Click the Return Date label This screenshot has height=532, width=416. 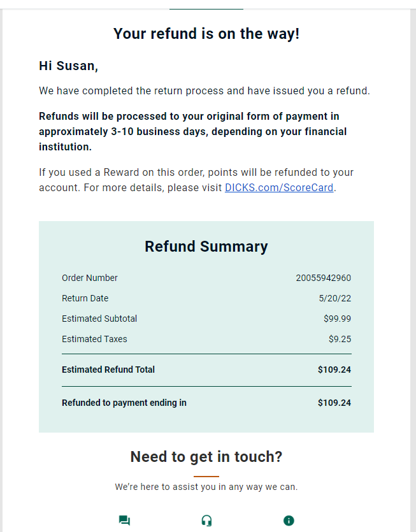tap(85, 298)
